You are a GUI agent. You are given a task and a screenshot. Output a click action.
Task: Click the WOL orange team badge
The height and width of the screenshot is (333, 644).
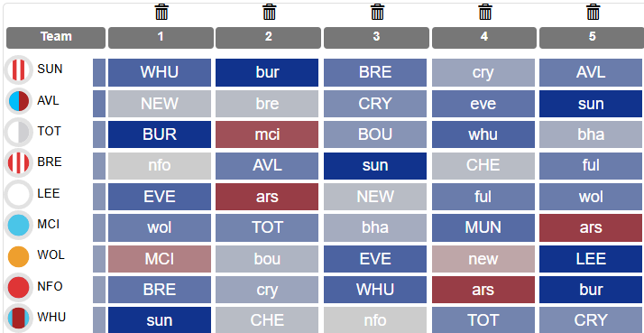tap(18, 256)
